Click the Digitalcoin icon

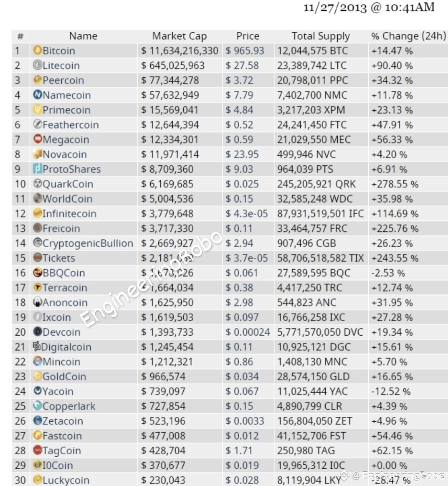37,346
